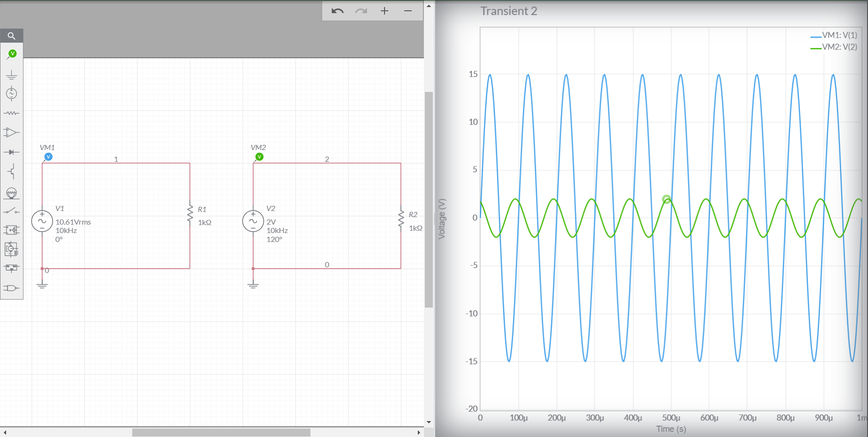Screen dimensions: 868x437
Task: Select the voltage probe tool
Action: 12,53
